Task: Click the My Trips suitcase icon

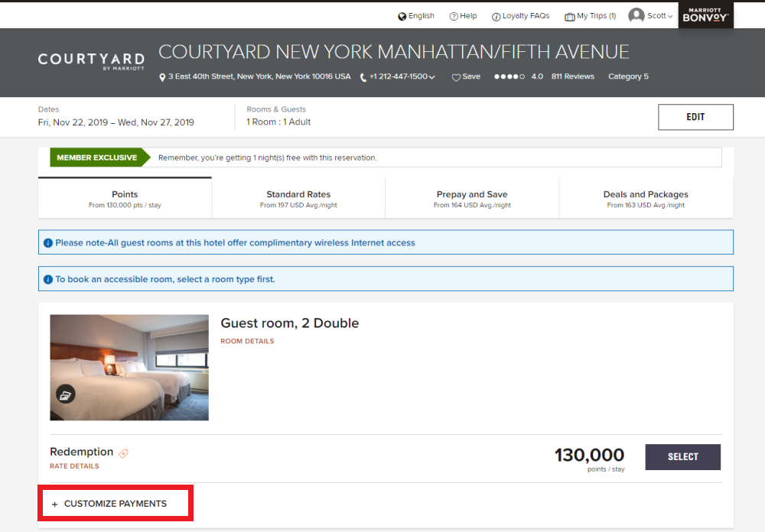Action: (x=569, y=17)
